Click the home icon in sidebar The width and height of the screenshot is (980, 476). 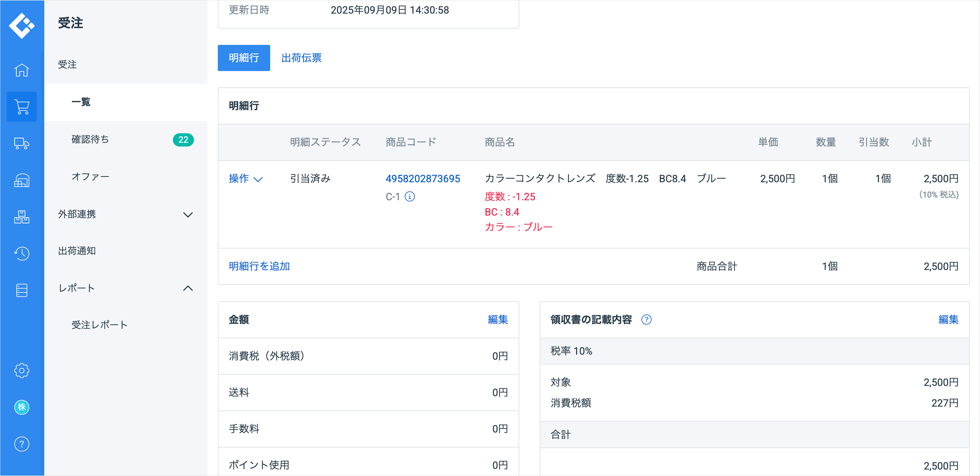pos(22,70)
